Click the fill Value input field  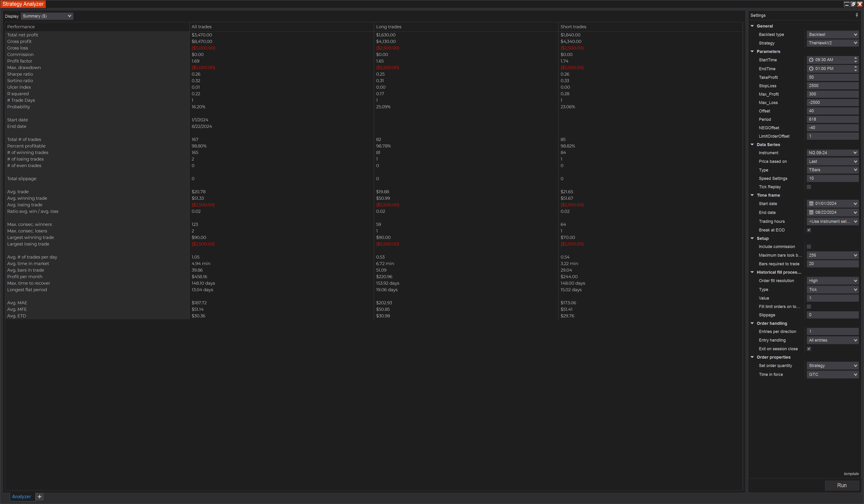832,298
